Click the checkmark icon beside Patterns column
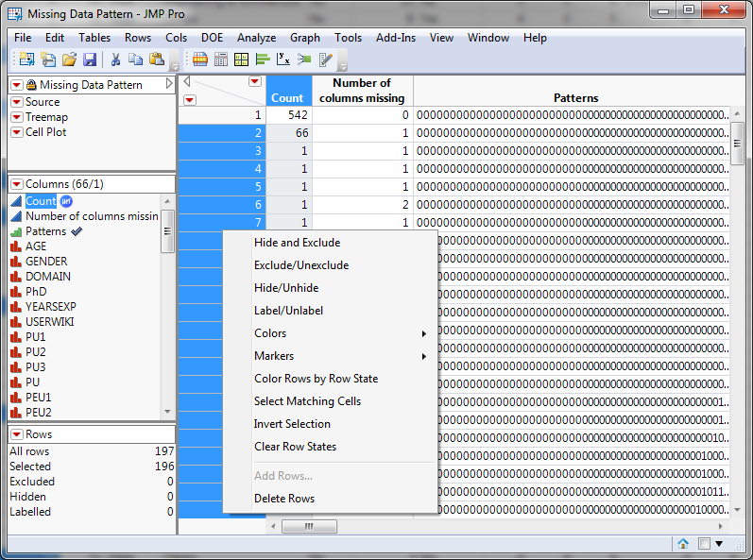Image resolution: width=753 pixels, height=560 pixels. click(x=77, y=231)
